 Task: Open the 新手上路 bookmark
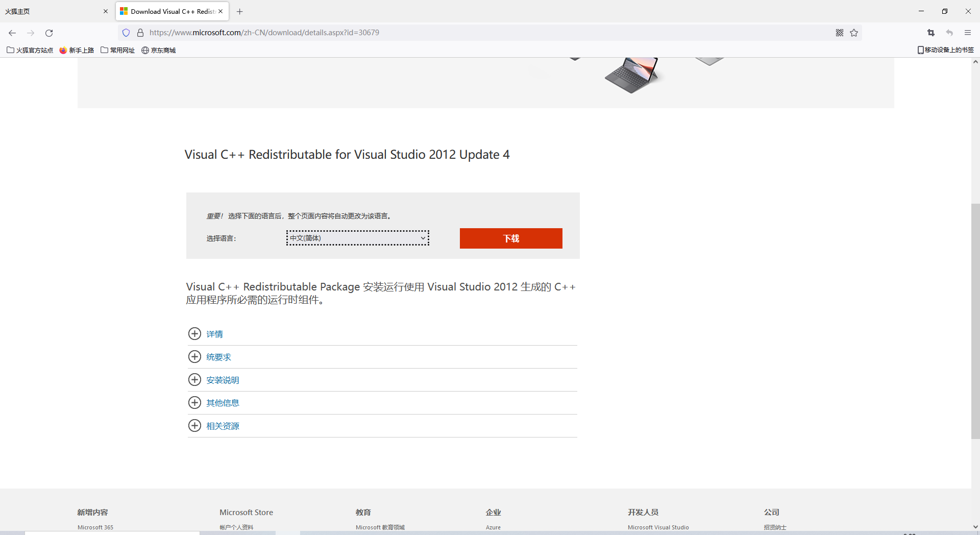click(x=77, y=50)
